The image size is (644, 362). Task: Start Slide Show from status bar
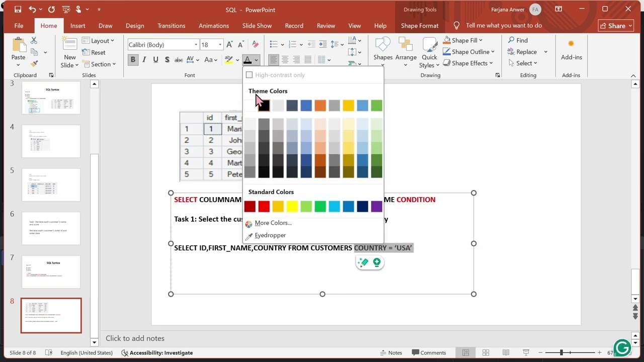(526, 352)
